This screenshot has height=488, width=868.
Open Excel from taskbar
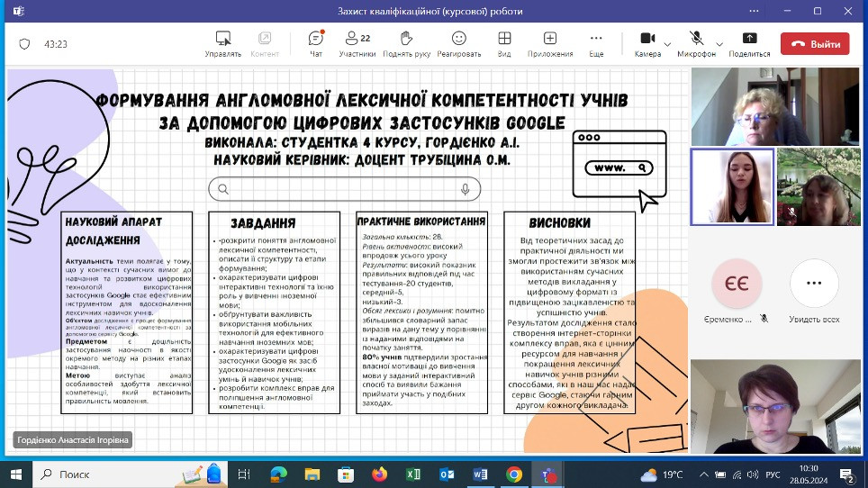click(413, 474)
